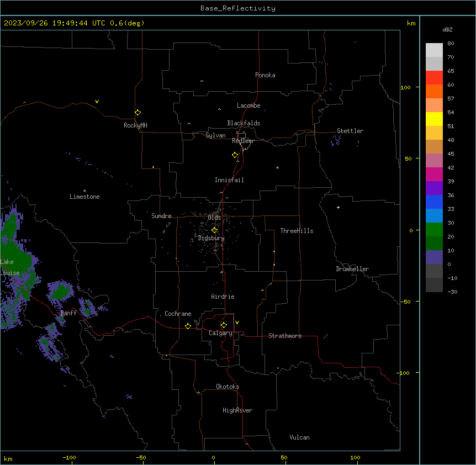Pick the bright yellow 51-54 dBZ swatch
This screenshot has width=476, height=465.
(434, 119)
